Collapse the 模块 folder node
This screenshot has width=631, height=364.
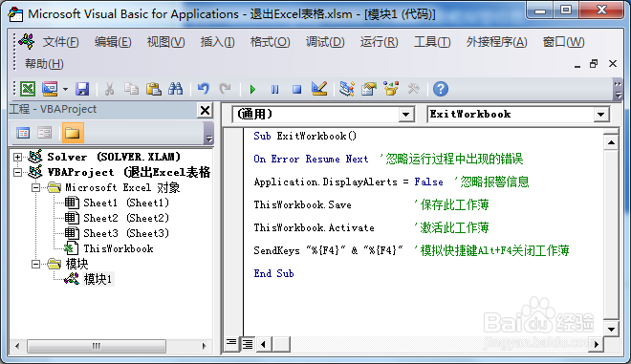[x=35, y=264]
